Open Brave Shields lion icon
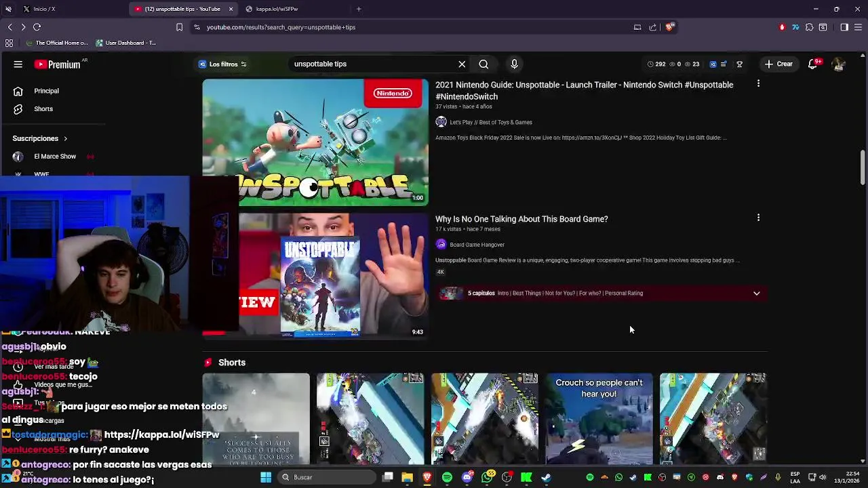The image size is (868, 488). pos(669,27)
